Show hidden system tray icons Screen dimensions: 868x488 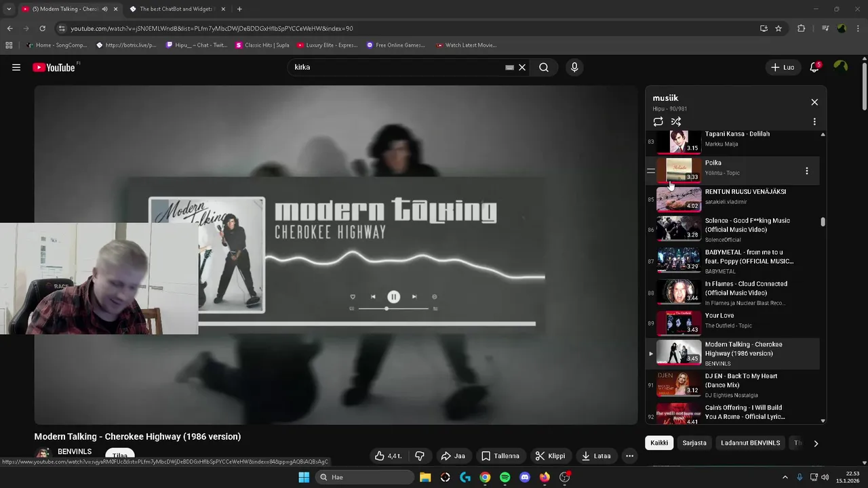click(x=785, y=477)
